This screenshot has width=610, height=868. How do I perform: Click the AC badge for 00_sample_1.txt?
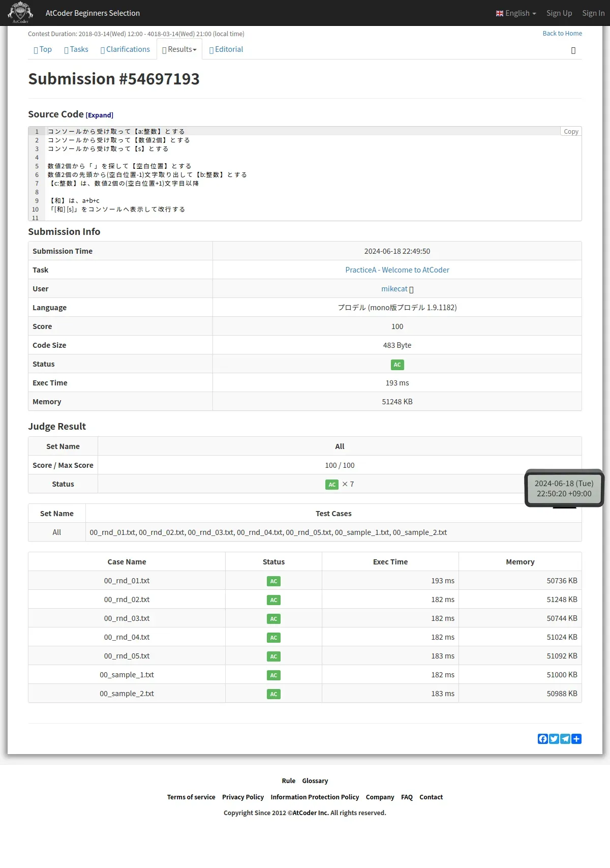tap(273, 675)
